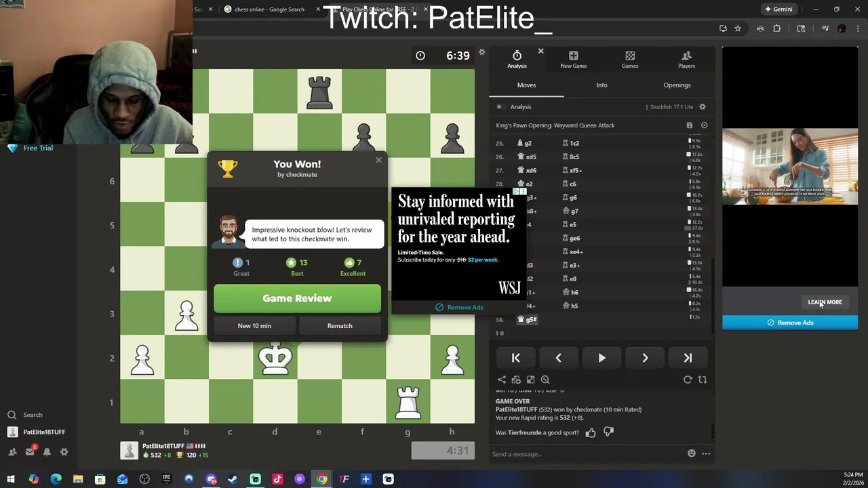Open the Search in left sidebar
This screenshot has width=868, height=488.
pos(25,415)
